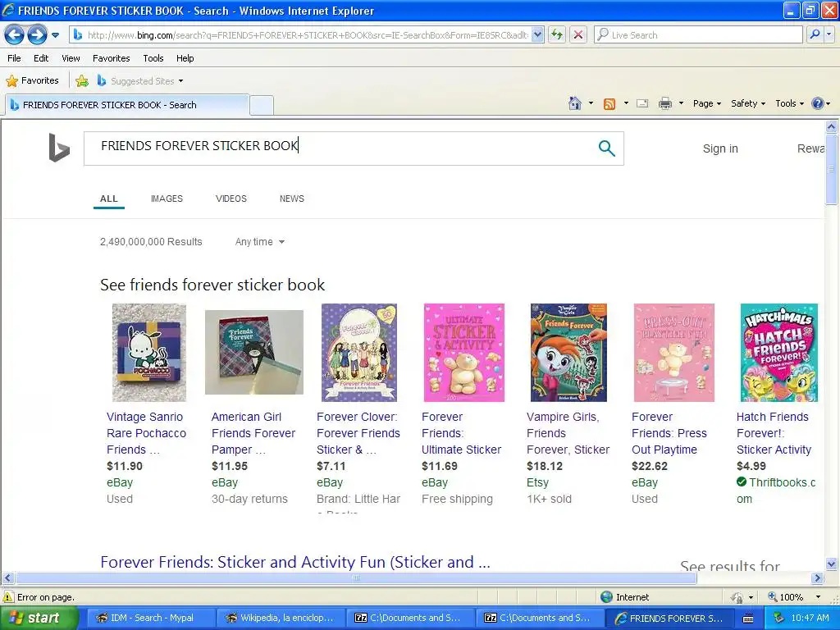Click the blue Help question mark icon
840x630 pixels.
[818, 103]
